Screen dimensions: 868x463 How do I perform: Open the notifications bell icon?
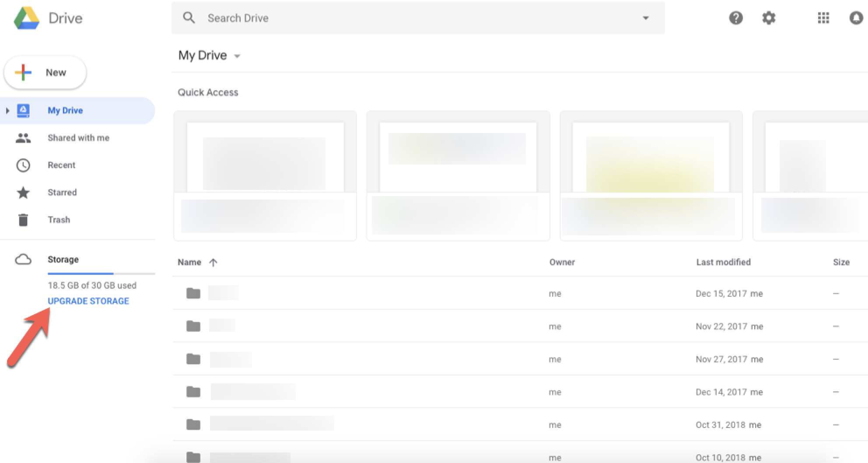pos(856,18)
